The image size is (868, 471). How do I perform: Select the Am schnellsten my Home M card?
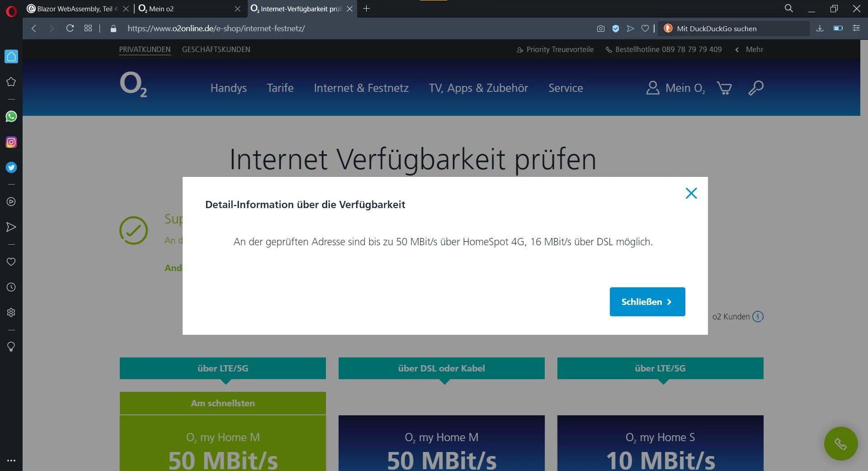pos(223,432)
